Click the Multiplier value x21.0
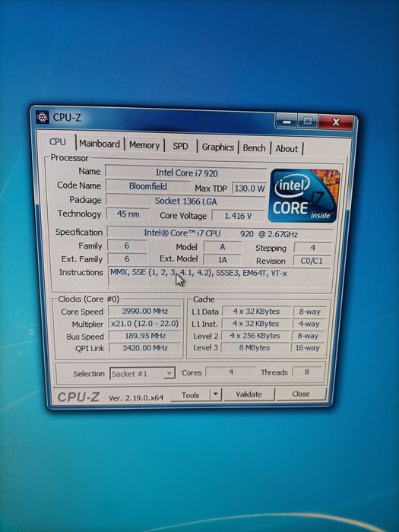This screenshot has height=532, width=399. point(145,323)
